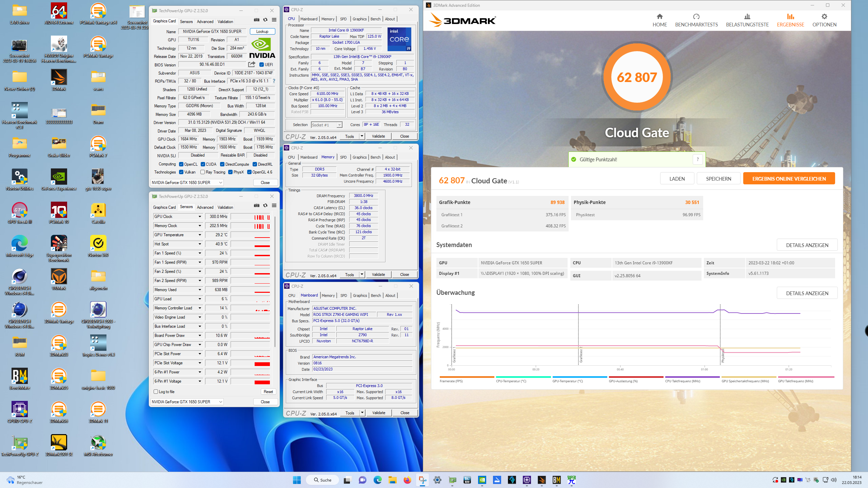Image resolution: width=868 pixels, height=488 pixels.
Task: Go to Belastungsteste in 3DMark
Action: click(x=747, y=20)
